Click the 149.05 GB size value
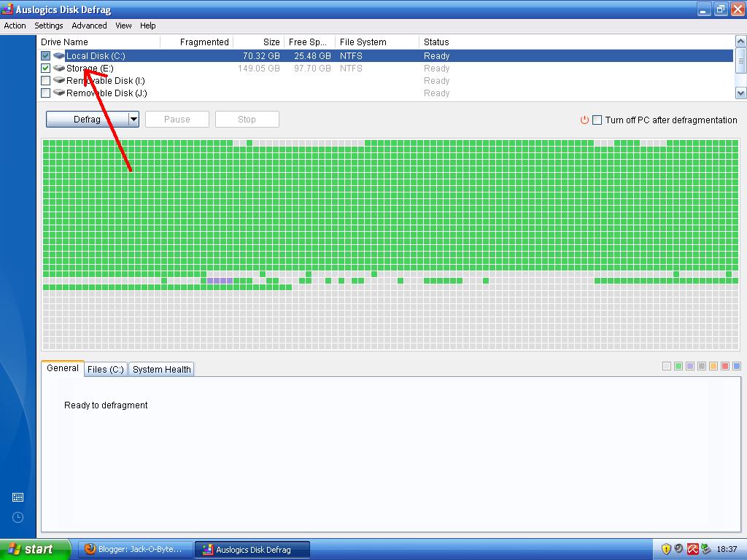The height and width of the screenshot is (560, 747). [x=259, y=68]
